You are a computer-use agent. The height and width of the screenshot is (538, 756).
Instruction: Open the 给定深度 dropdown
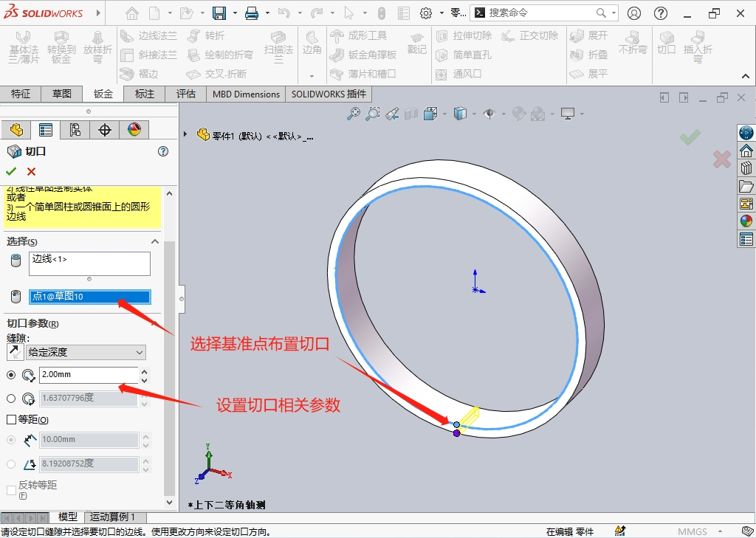coord(86,352)
